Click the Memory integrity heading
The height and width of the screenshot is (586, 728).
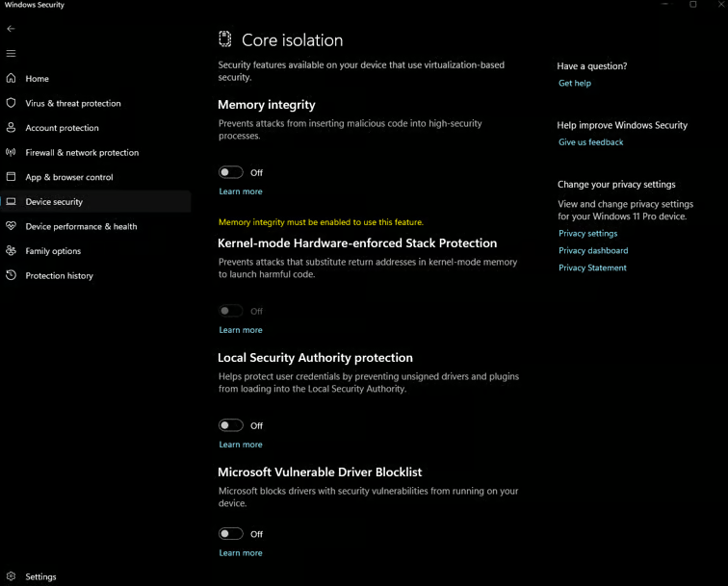pyautogui.click(x=267, y=105)
